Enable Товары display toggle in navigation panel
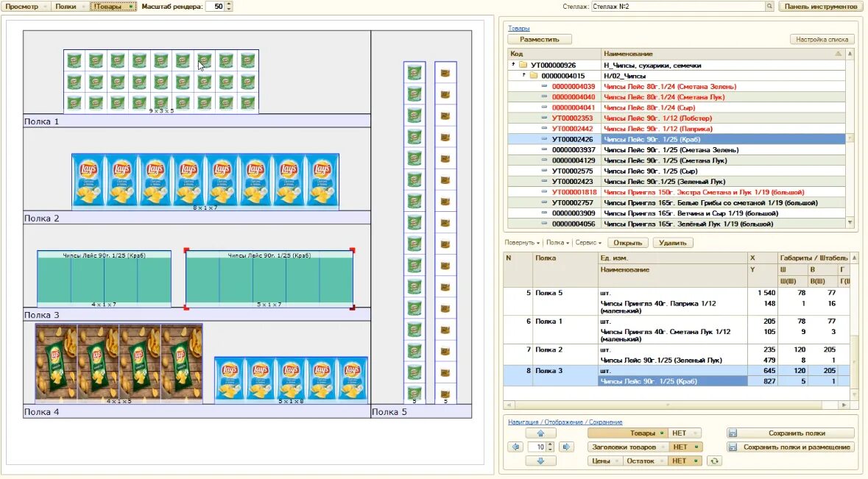 pyautogui.click(x=627, y=433)
